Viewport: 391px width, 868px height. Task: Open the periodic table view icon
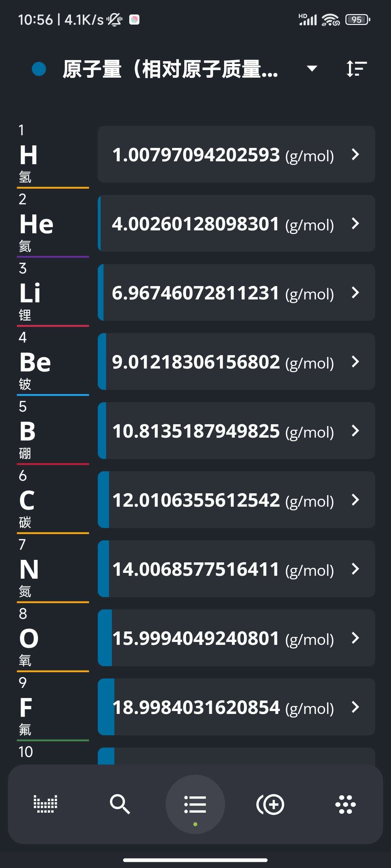pos(45,804)
